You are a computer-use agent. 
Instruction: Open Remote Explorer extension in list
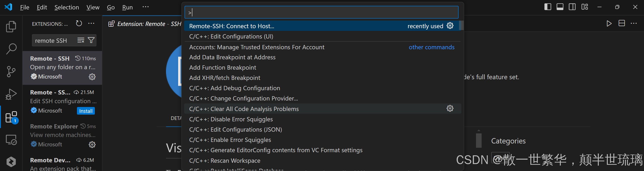(x=62, y=136)
